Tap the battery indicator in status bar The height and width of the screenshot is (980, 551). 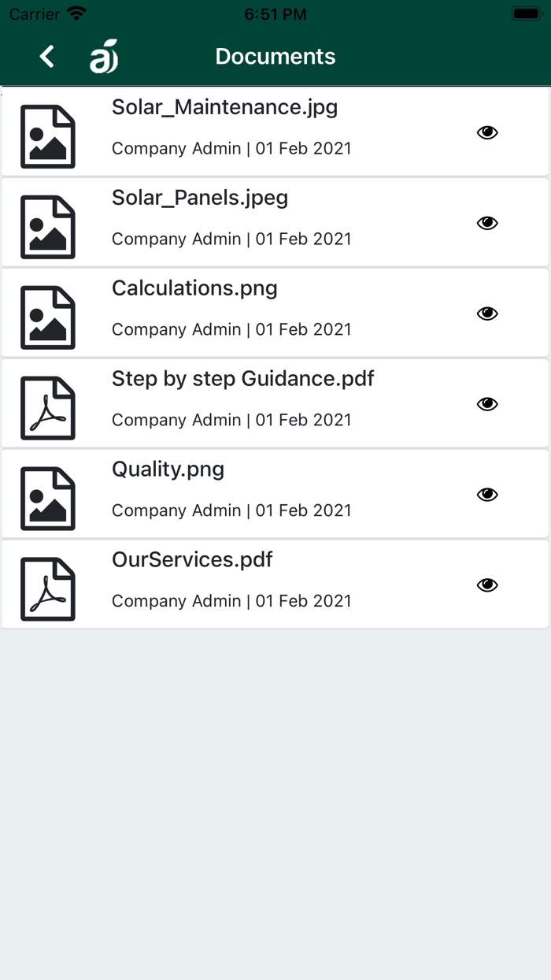pos(525,14)
